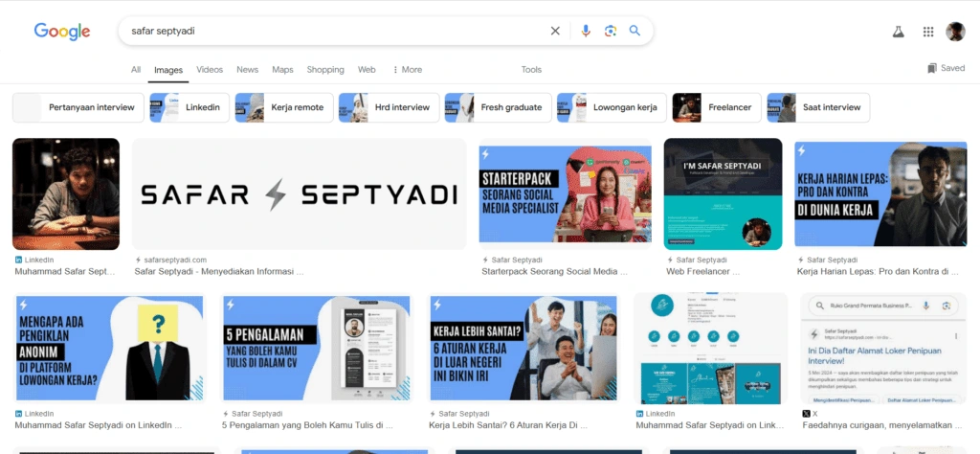Open the Google apps grid
Image resolution: width=980 pixels, height=454 pixels.
pos(928,32)
